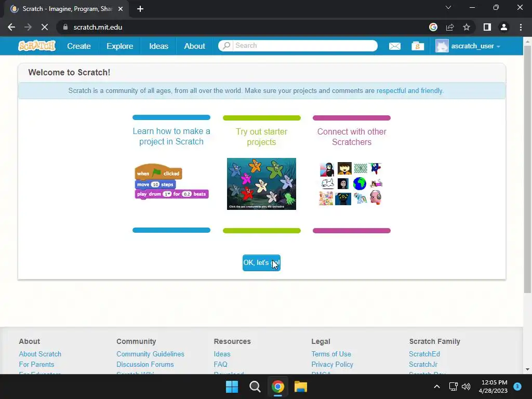This screenshot has width=532, height=399.
Task: Open the ScratchEd footer link
Action: pos(424,354)
